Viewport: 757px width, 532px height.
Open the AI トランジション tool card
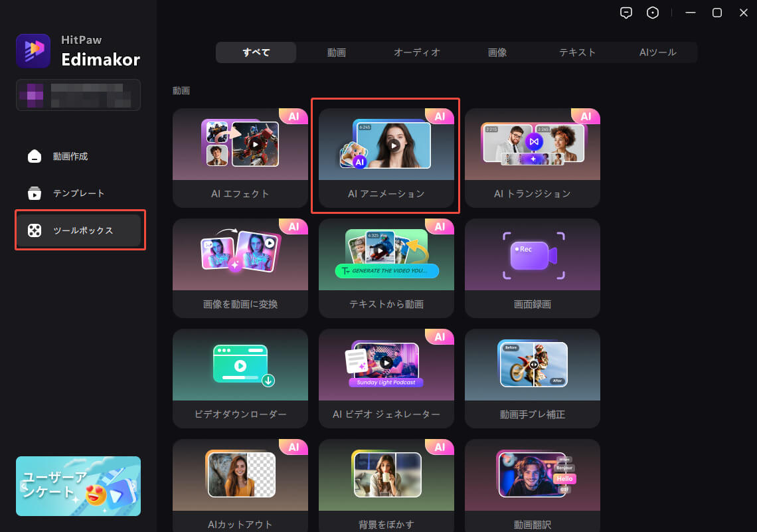pyautogui.click(x=532, y=157)
